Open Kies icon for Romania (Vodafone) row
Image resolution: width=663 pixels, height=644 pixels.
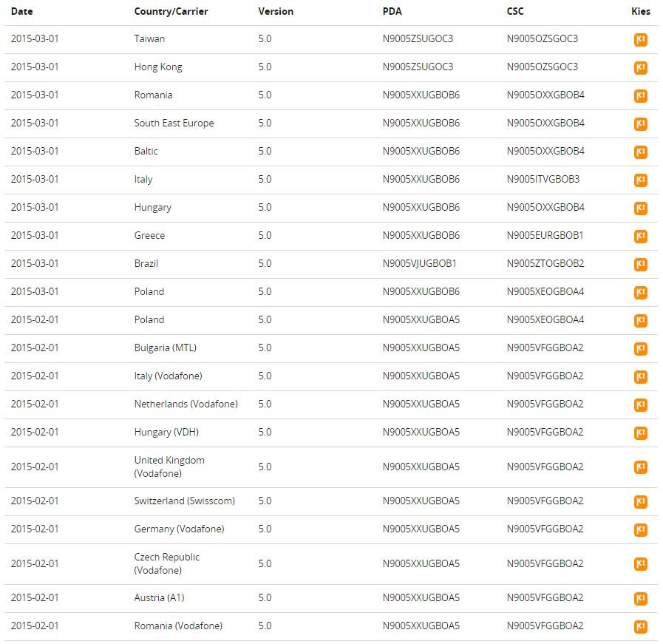(x=641, y=626)
